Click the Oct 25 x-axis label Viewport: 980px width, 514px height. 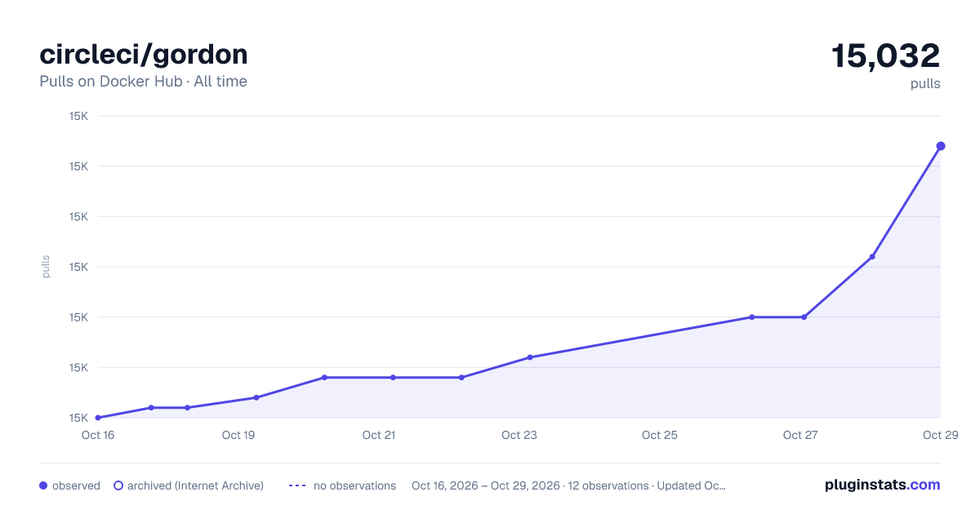[660, 435]
